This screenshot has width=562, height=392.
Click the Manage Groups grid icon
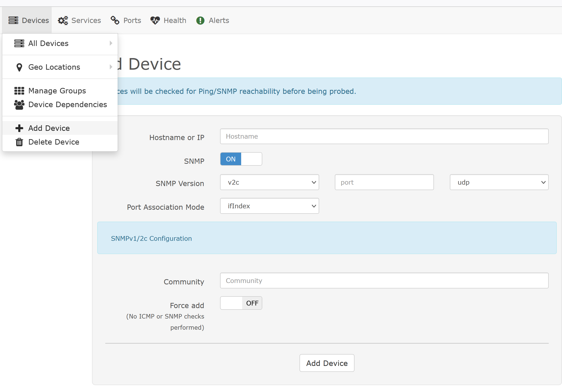[19, 91]
